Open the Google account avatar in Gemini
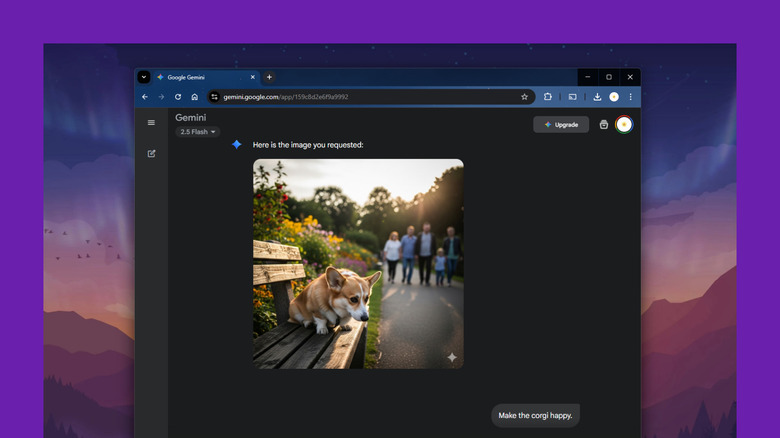 click(x=624, y=124)
